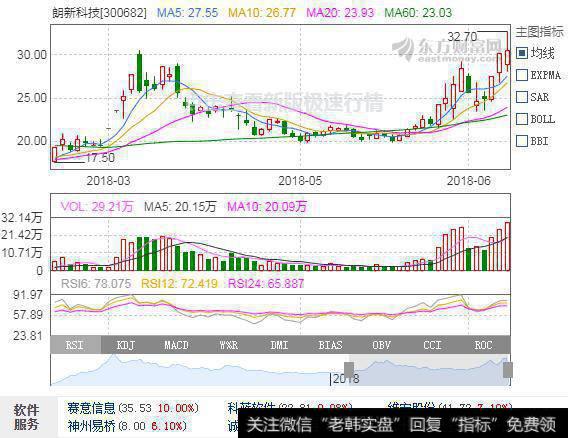Image resolution: width=568 pixels, height=438 pixels.
Task: Switch to the DMI indicator tab
Action: (279, 345)
